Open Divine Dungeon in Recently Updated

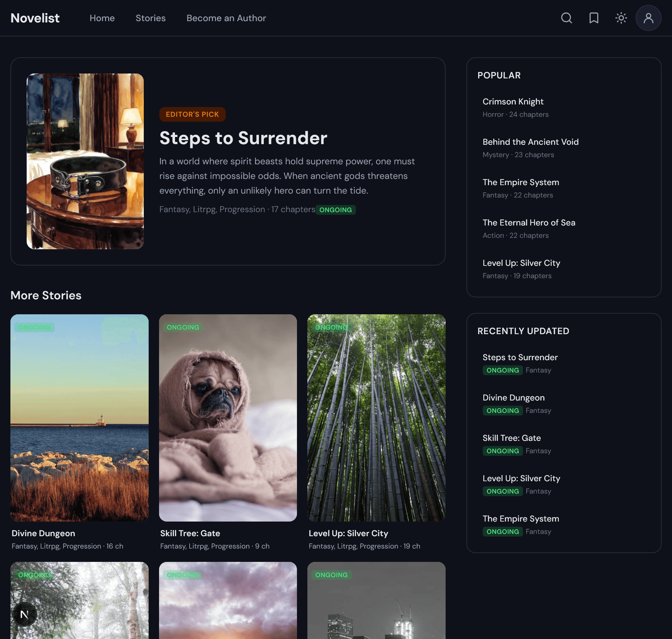[x=513, y=398]
